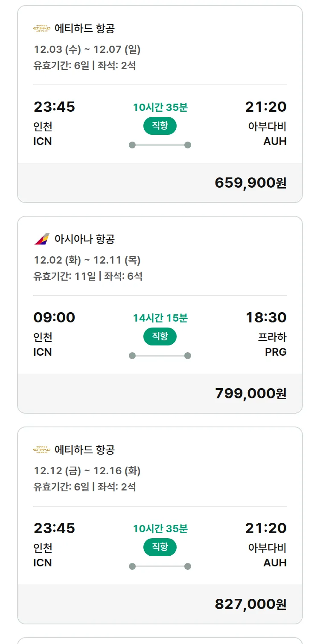Click the Asiana Airlines tail logo
Image resolution: width=320 pixels, height=644 pixels.
[x=42, y=239]
